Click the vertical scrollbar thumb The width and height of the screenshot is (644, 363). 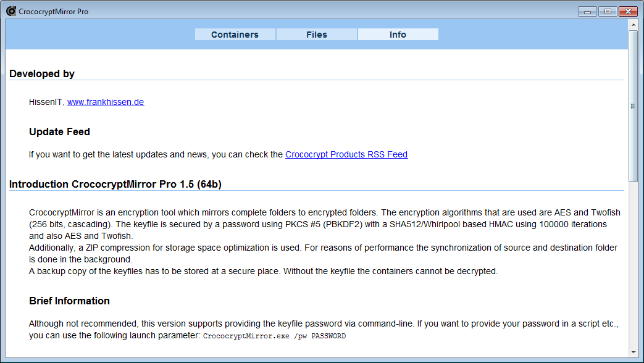click(x=633, y=106)
